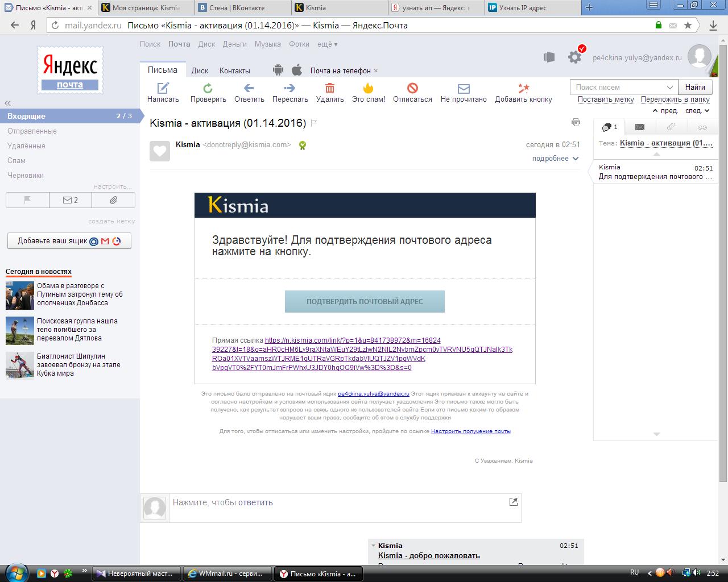
Task: Open search options dropdown arrow
Action: pos(670,87)
